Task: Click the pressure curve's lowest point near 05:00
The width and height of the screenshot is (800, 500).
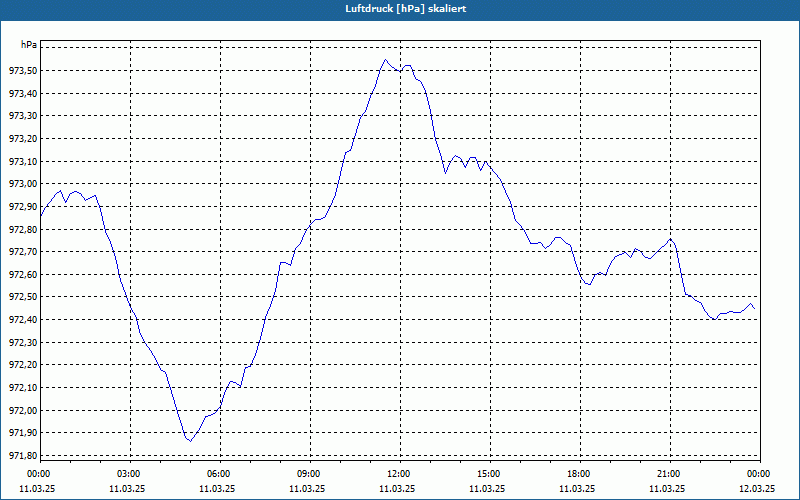Action: pos(190,441)
